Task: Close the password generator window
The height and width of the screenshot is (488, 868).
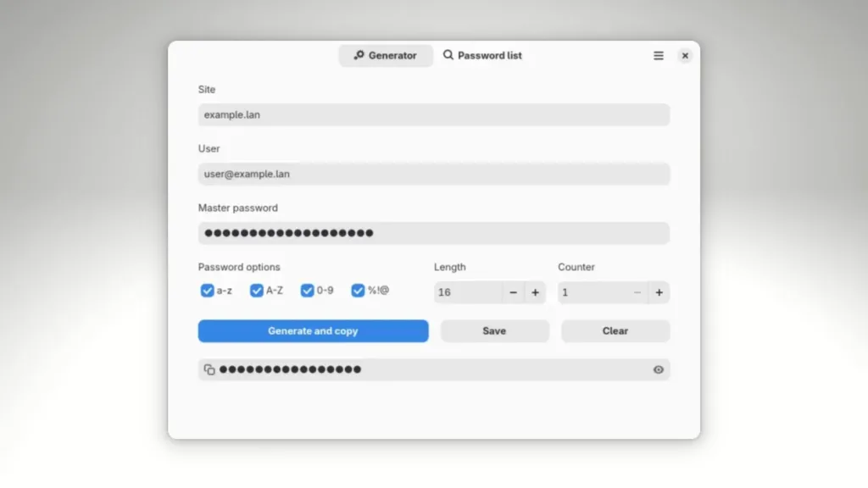Action: (685, 55)
